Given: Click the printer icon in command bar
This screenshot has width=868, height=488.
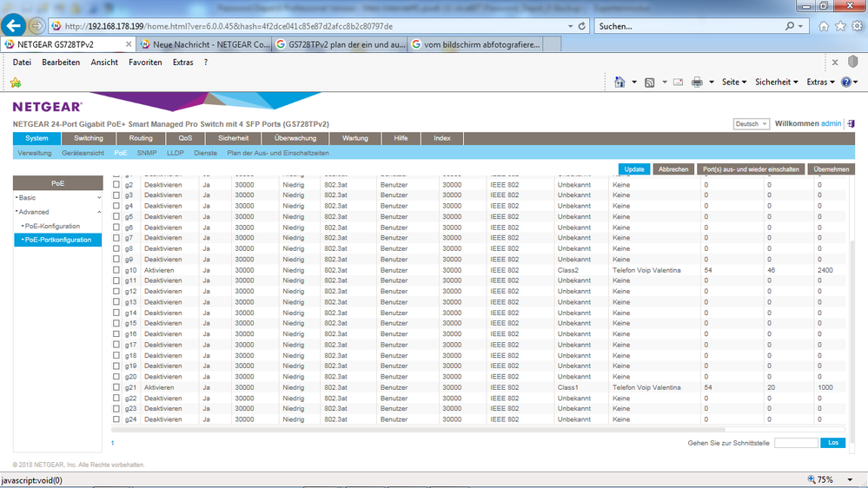Looking at the screenshot, I should coord(697,82).
